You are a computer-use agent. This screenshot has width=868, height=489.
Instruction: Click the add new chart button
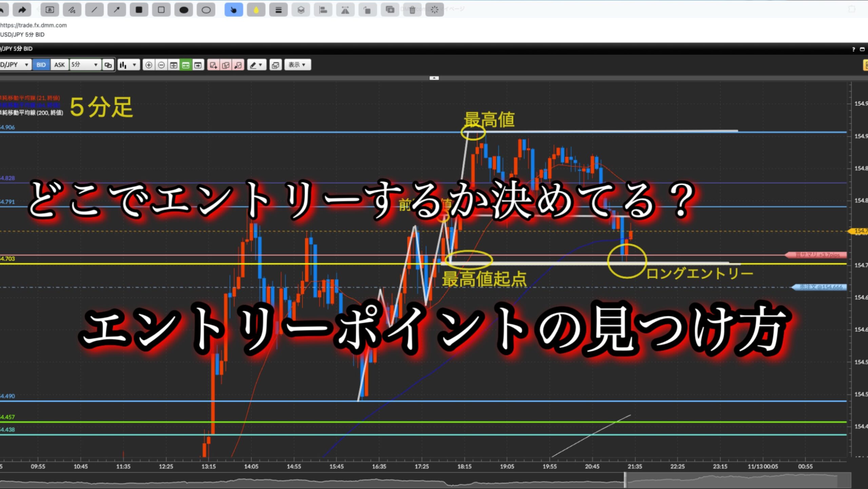[213, 65]
